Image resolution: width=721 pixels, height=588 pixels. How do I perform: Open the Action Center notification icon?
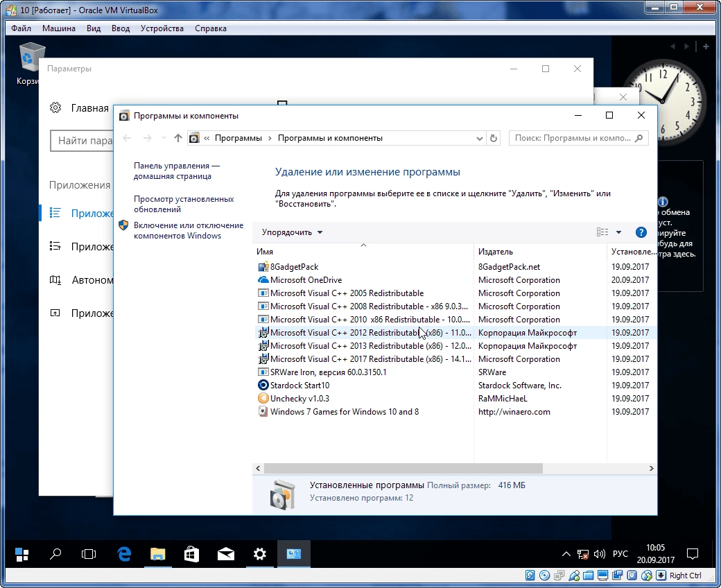692,554
